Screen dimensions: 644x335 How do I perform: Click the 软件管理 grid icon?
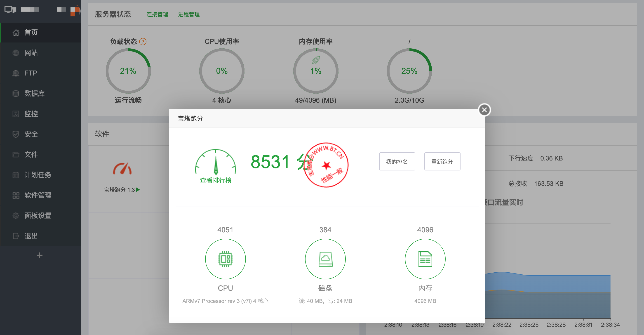pos(16,195)
